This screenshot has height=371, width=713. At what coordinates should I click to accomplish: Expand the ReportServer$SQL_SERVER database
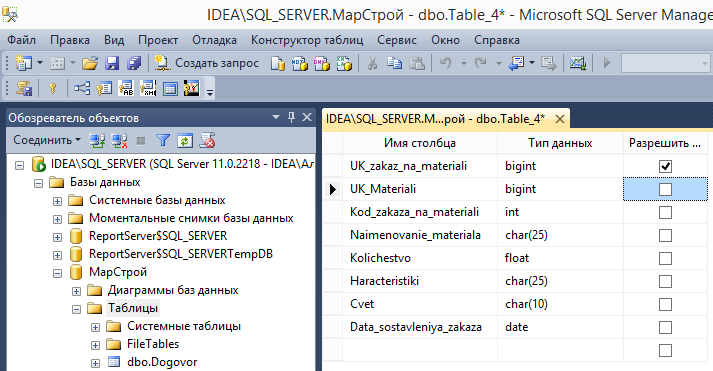point(57,237)
